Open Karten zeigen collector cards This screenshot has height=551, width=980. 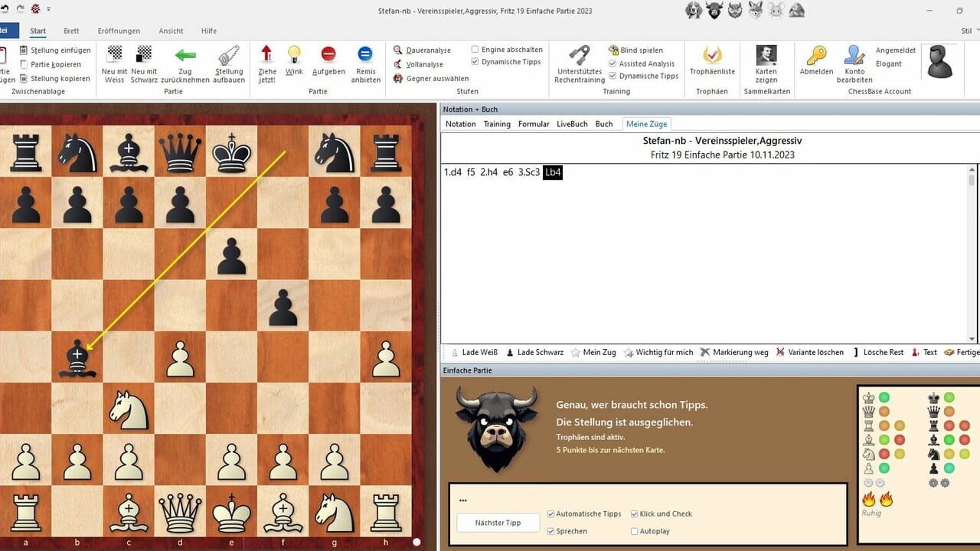766,55
